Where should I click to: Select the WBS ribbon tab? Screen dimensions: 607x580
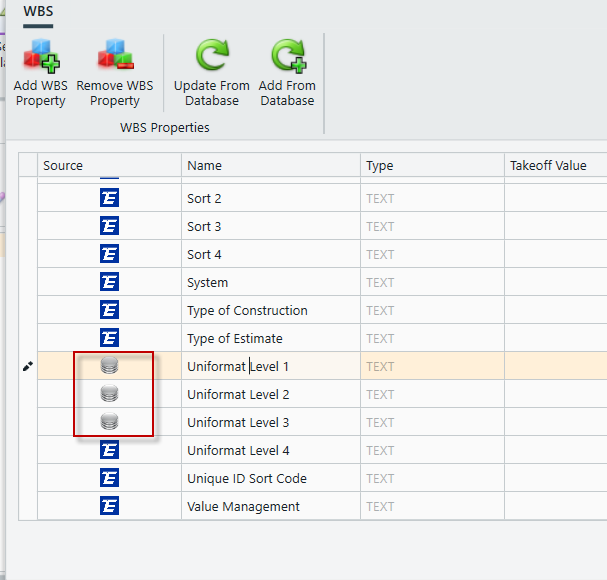pyautogui.click(x=38, y=12)
